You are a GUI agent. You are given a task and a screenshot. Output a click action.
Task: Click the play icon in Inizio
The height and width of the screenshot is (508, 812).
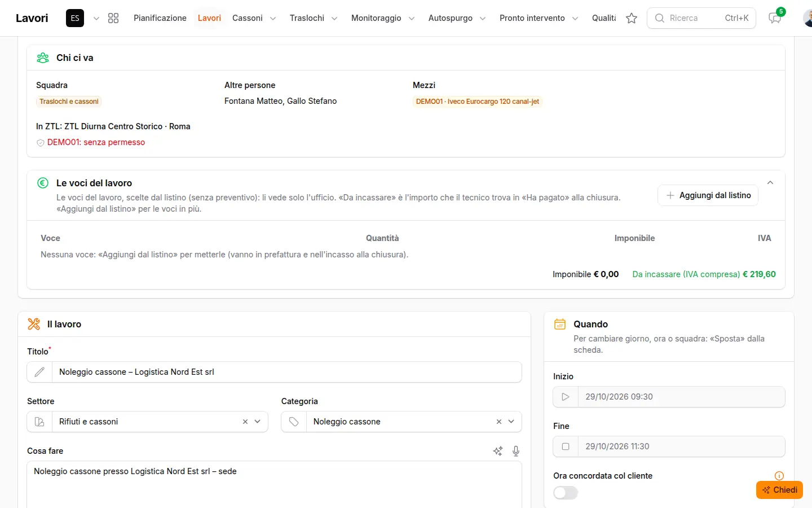[566, 397]
